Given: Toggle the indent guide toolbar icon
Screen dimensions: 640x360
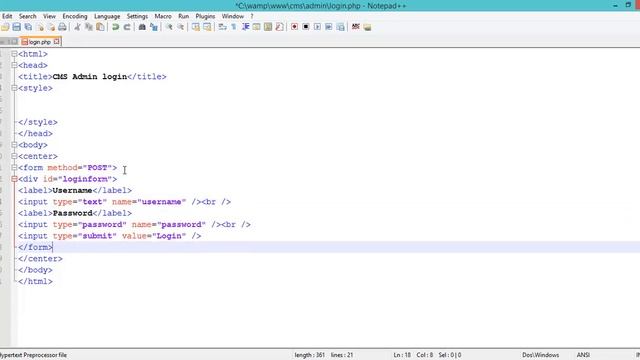Looking at the screenshot, I should 245,27.
